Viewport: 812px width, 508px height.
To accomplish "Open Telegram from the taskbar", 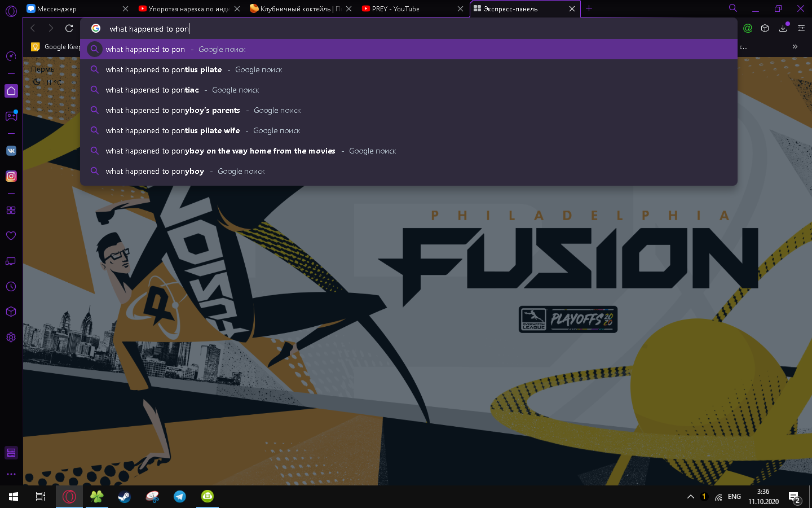I will tap(180, 497).
